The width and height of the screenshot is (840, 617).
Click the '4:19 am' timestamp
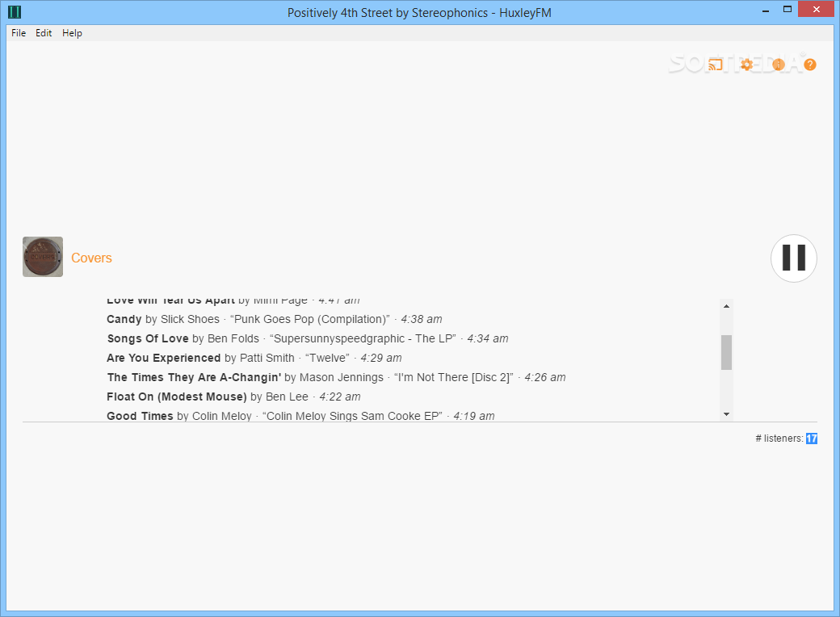[473, 416]
